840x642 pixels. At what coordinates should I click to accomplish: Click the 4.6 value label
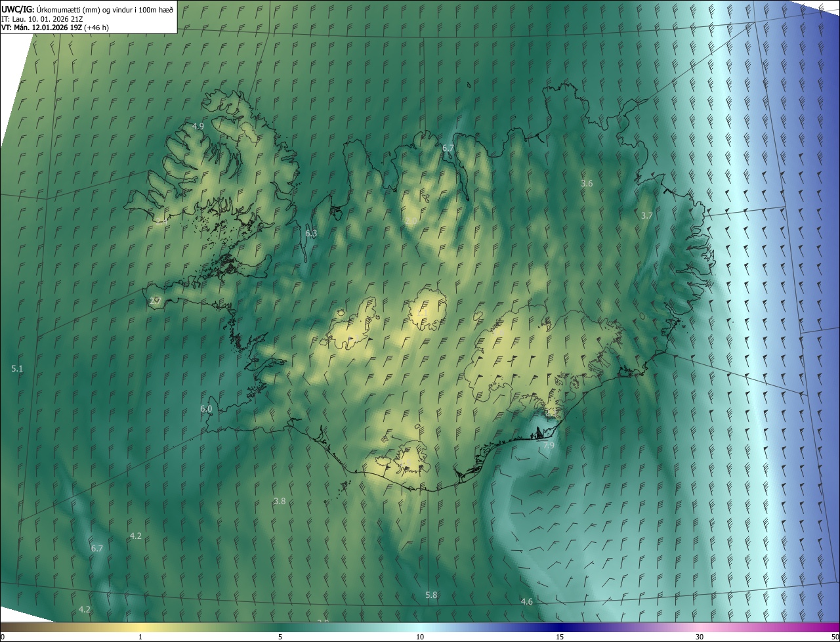point(527,602)
